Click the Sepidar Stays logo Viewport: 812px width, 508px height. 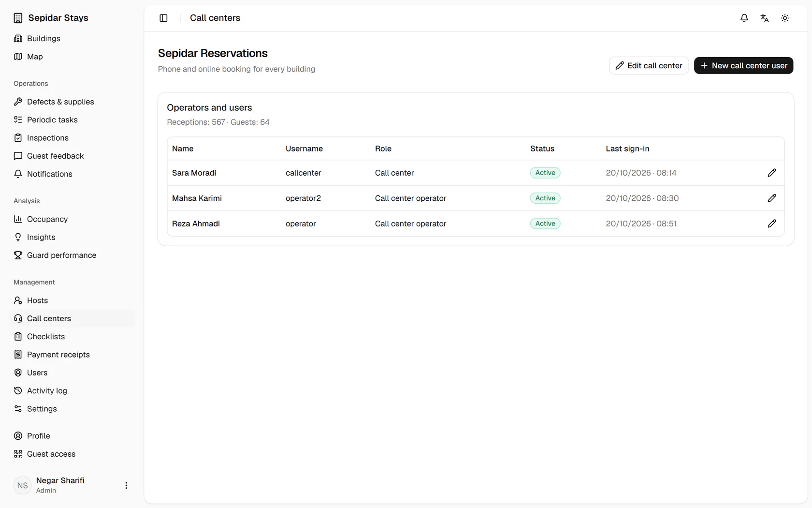(18, 18)
